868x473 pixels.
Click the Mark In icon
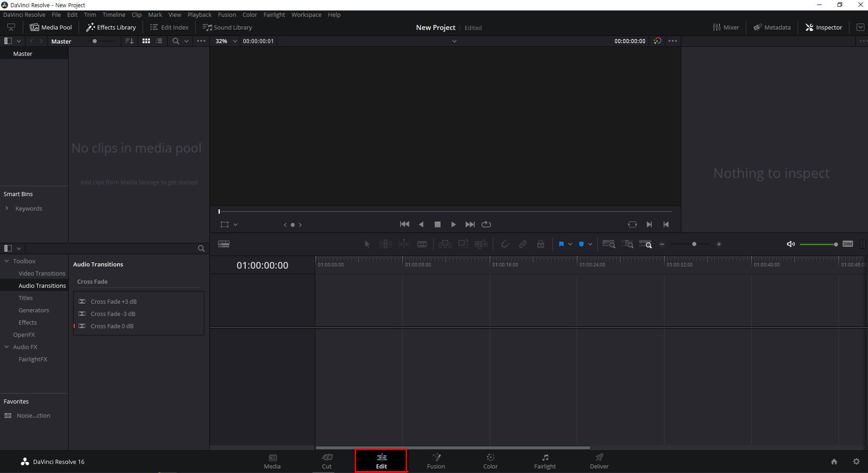[x=649, y=224]
